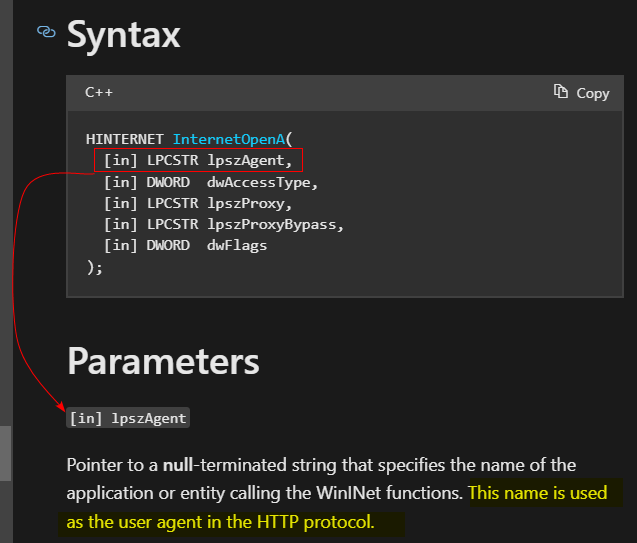Click the C++ language label

(99, 92)
